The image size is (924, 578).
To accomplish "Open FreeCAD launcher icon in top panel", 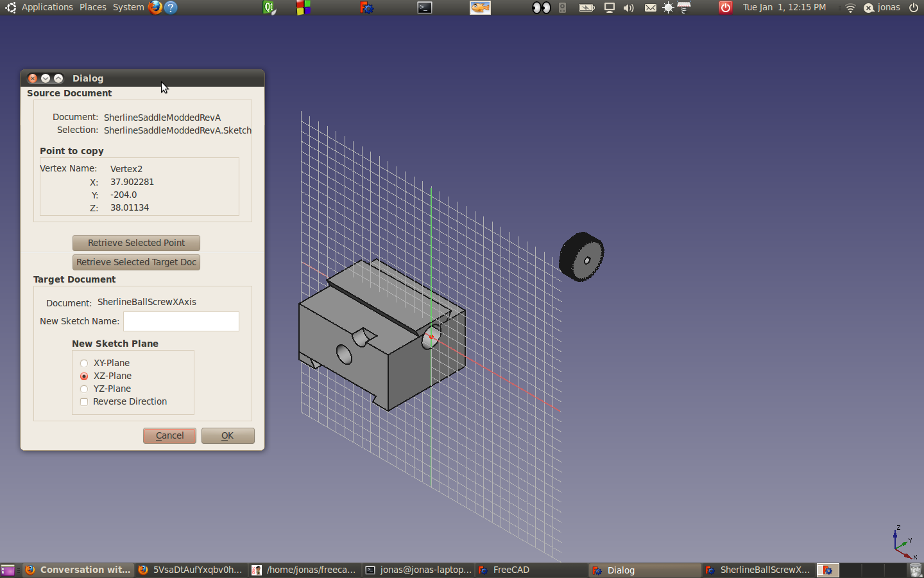I will pyautogui.click(x=367, y=7).
